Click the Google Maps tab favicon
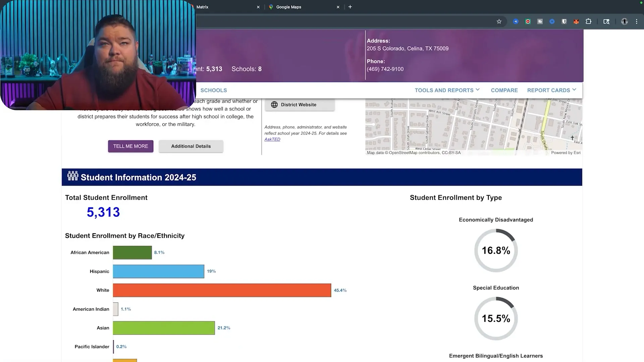644x362 pixels. click(x=271, y=7)
